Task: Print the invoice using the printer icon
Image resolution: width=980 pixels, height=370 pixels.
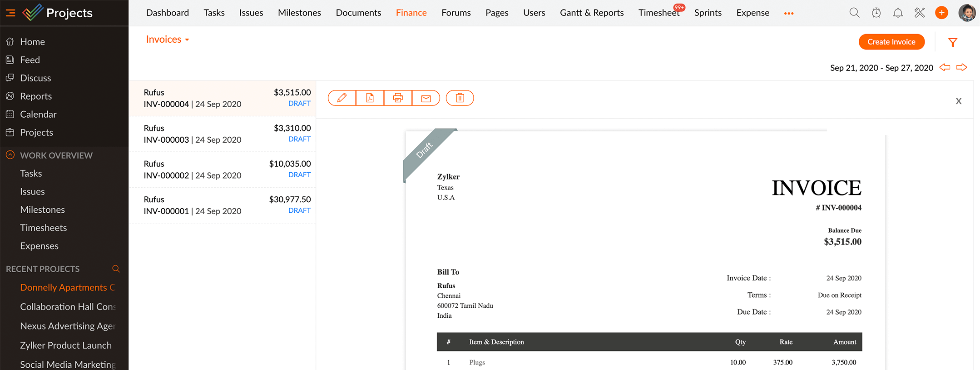Action: 398,98
